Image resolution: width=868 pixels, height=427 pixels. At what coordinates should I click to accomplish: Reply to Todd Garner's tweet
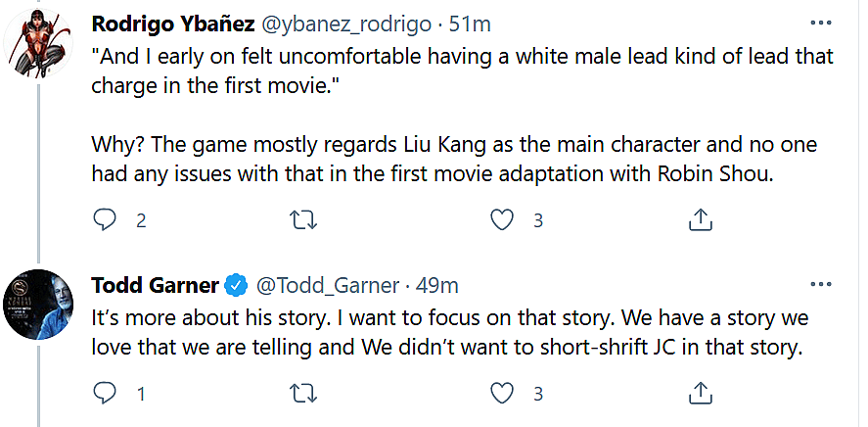pos(104,394)
